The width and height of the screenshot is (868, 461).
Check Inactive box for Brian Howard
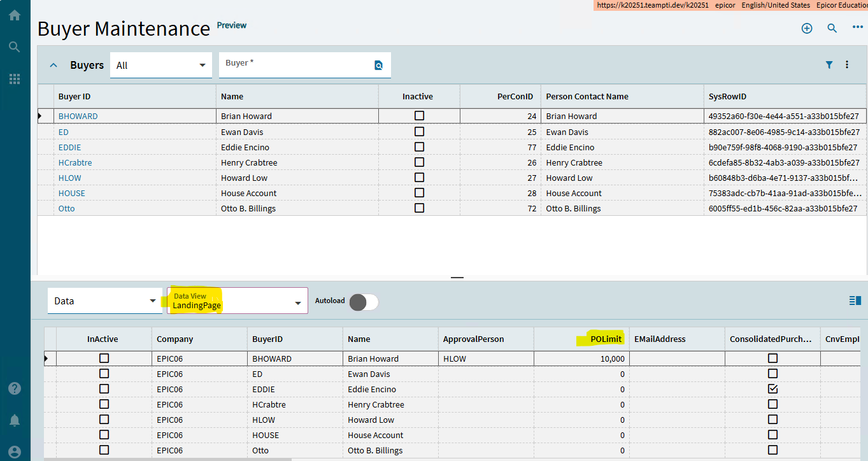coord(419,116)
